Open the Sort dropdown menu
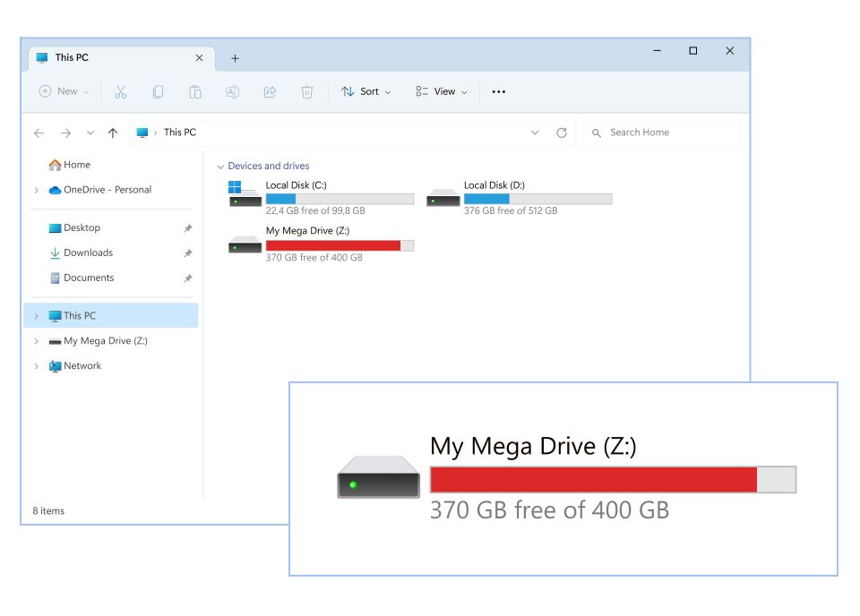Screen dimensions: 860x616 (x=366, y=91)
